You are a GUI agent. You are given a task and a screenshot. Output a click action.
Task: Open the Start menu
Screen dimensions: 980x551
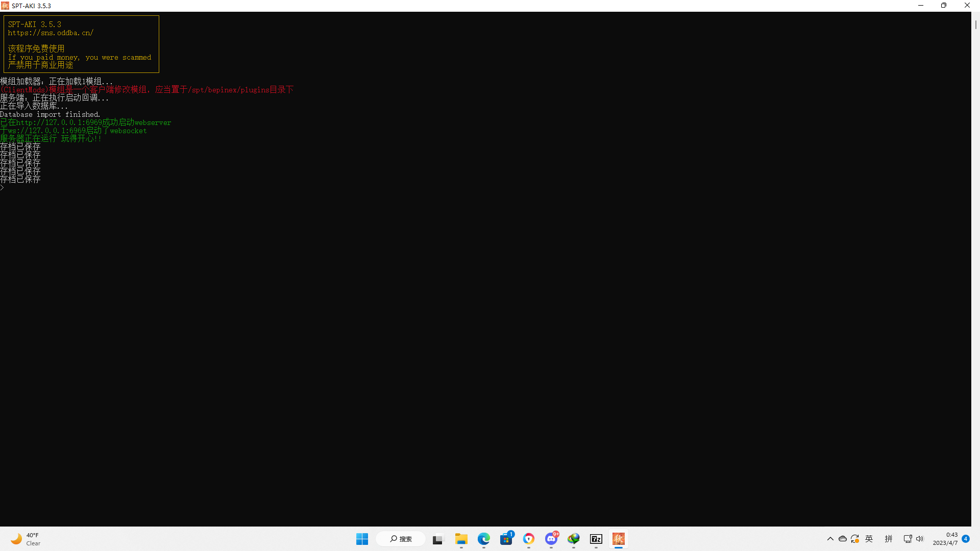pos(362,539)
